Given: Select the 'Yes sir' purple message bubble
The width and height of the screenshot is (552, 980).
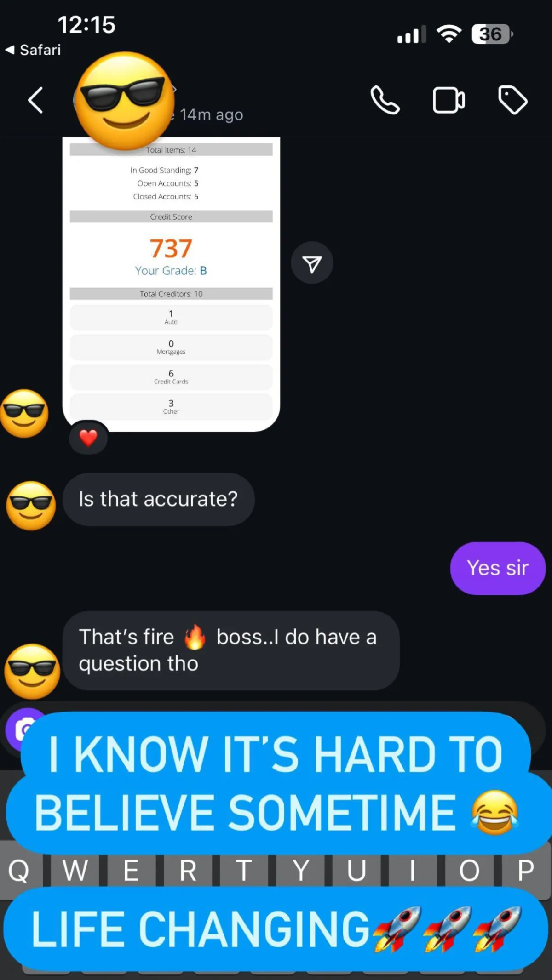Looking at the screenshot, I should 498,568.
